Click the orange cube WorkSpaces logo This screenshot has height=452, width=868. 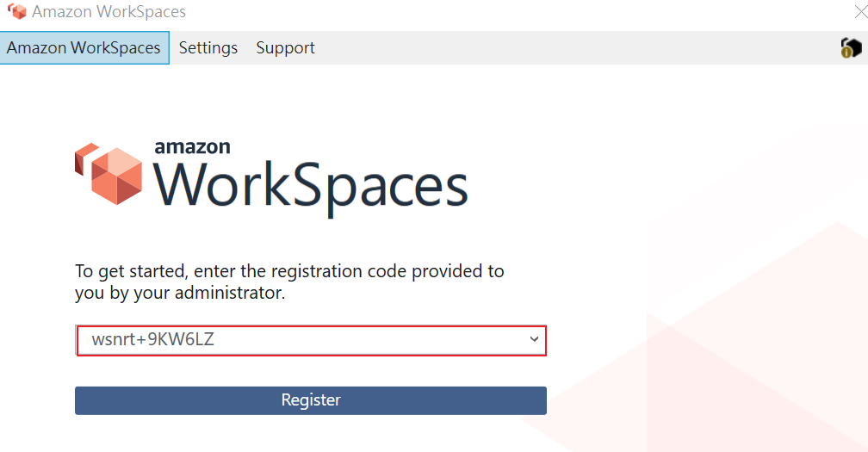(x=108, y=174)
